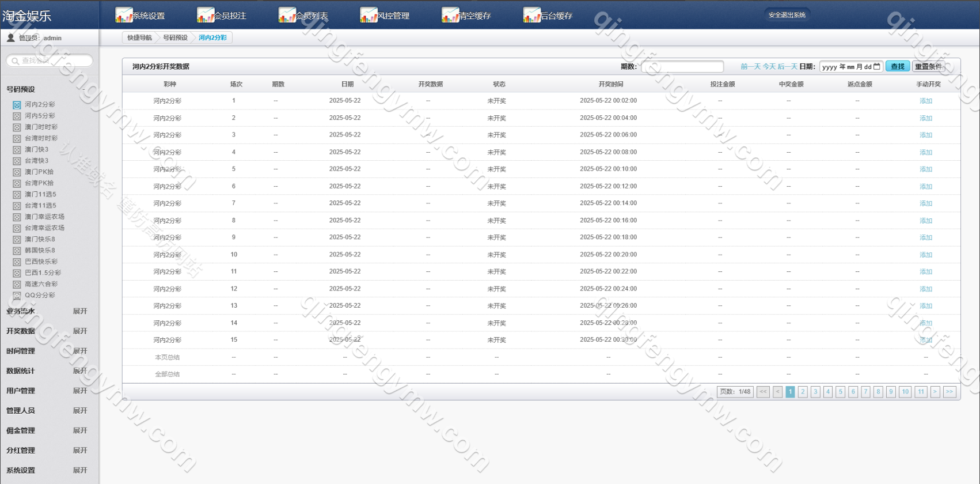
Task: Open the date picker calendar icon
Action: [x=877, y=66]
